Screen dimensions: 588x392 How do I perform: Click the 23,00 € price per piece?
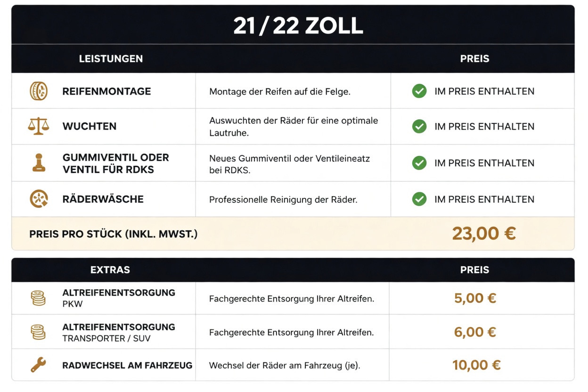[x=484, y=233]
